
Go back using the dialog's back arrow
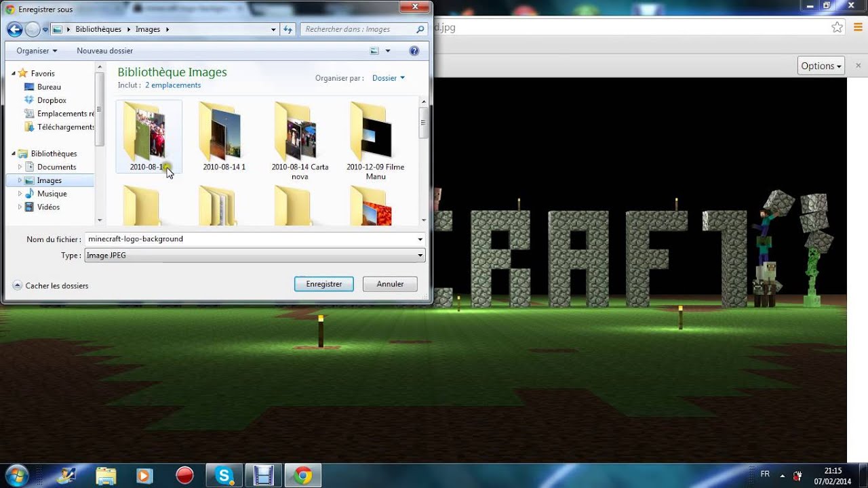click(x=14, y=29)
